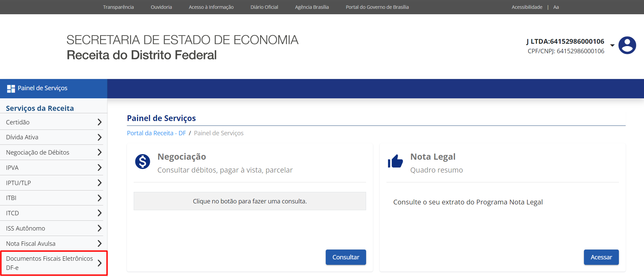
Task: Click the Nota Legal thumbs-up icon
Action: [x=395, y=162]
